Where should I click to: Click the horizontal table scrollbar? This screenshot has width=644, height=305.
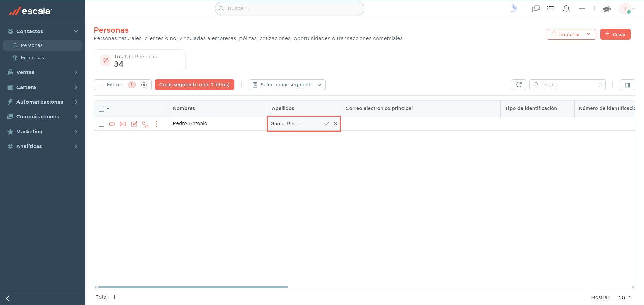point(193,287)
